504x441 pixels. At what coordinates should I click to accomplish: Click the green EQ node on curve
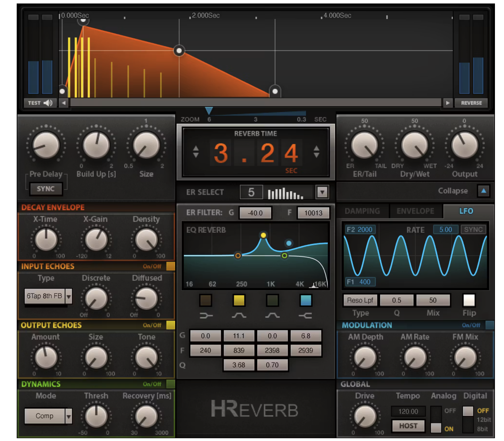tap(284, 256)
